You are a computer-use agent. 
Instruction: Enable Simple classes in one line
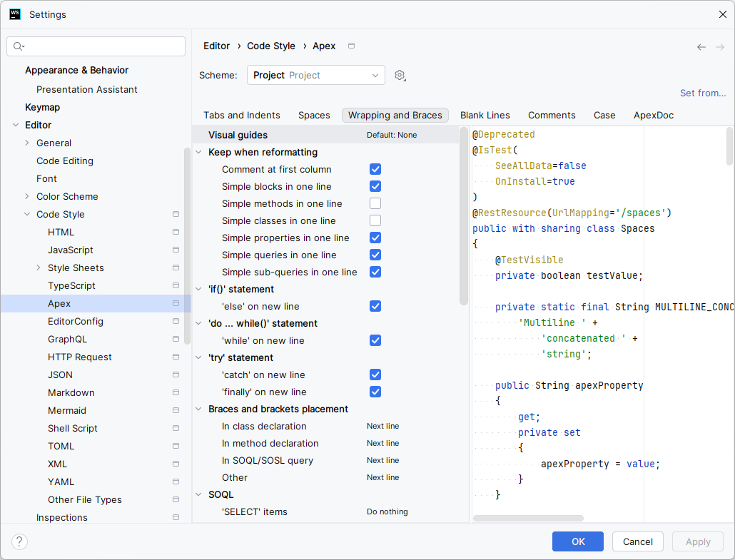click(x=375, y=220)
